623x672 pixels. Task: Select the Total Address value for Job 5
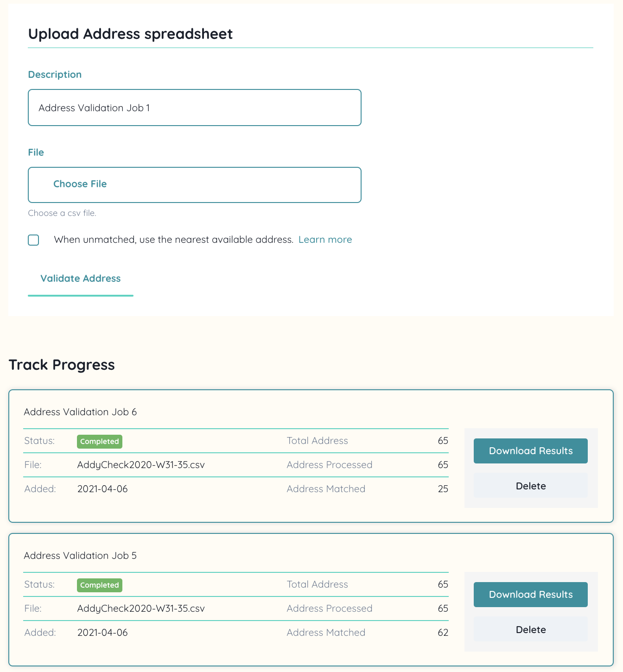[x=443, y=584]
